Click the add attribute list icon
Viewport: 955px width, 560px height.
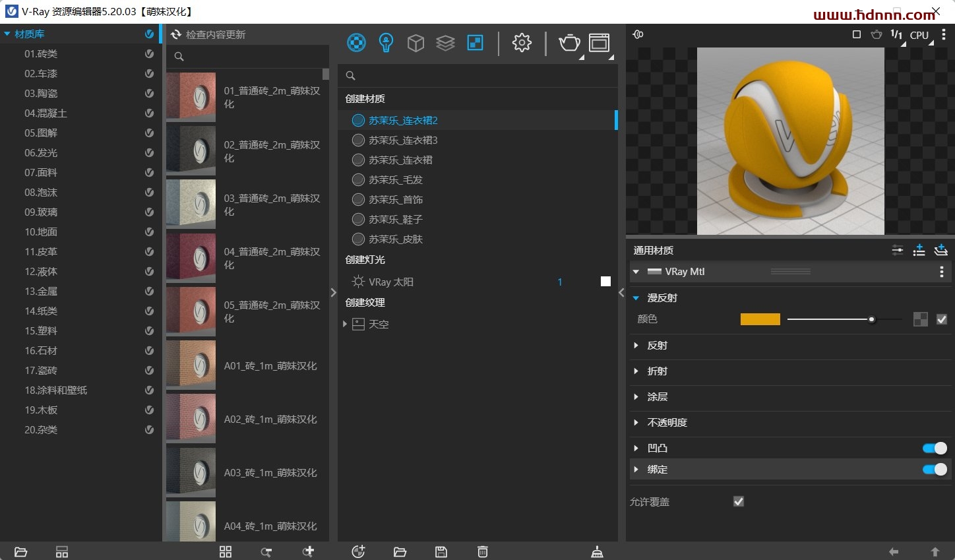pos(919,250)
